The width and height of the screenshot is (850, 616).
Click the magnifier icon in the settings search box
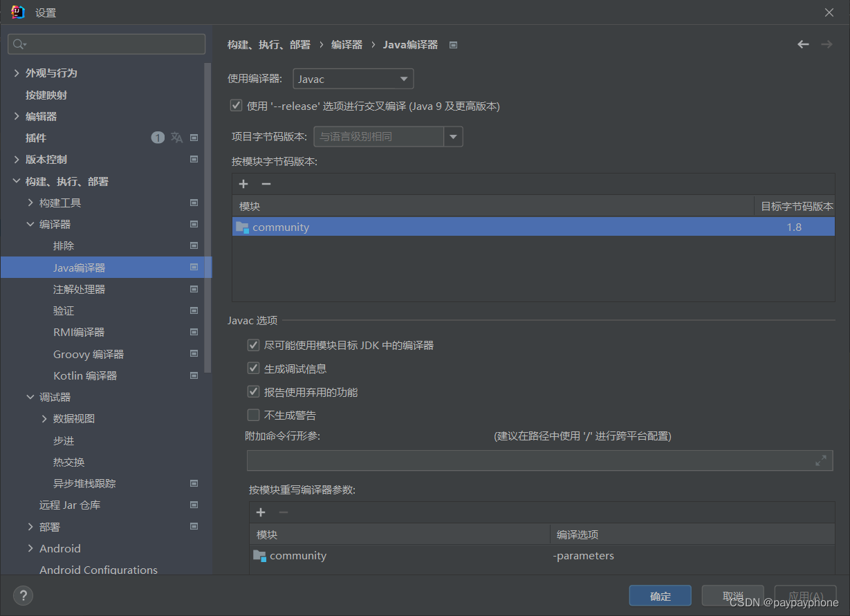click(x=19, y=44)
